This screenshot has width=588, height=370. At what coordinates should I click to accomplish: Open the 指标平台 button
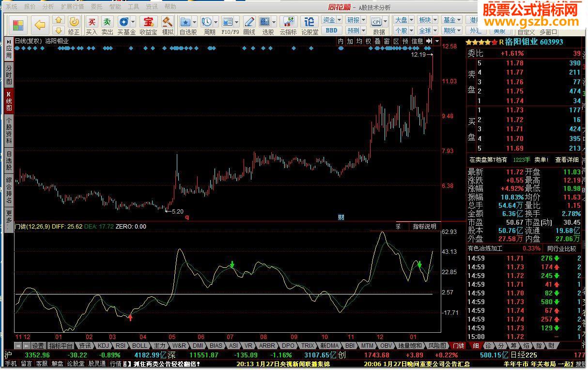click(x=61, y=345)
